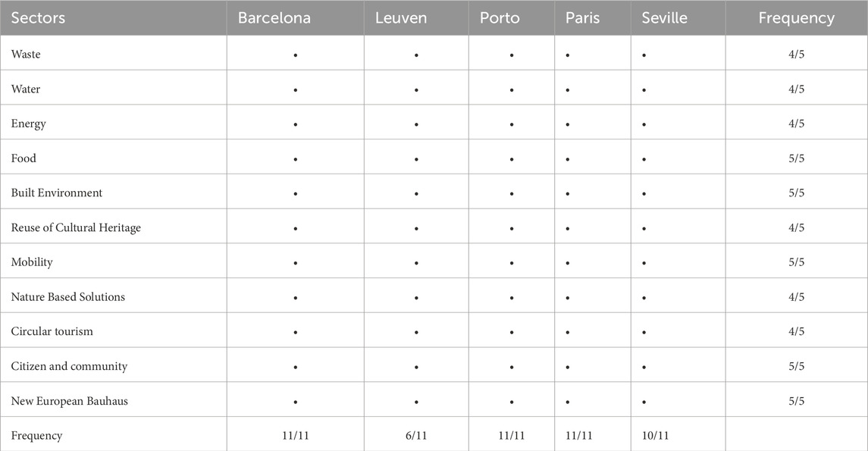
Task: Click the Frequency column header
Action: (x=796, y=18)
